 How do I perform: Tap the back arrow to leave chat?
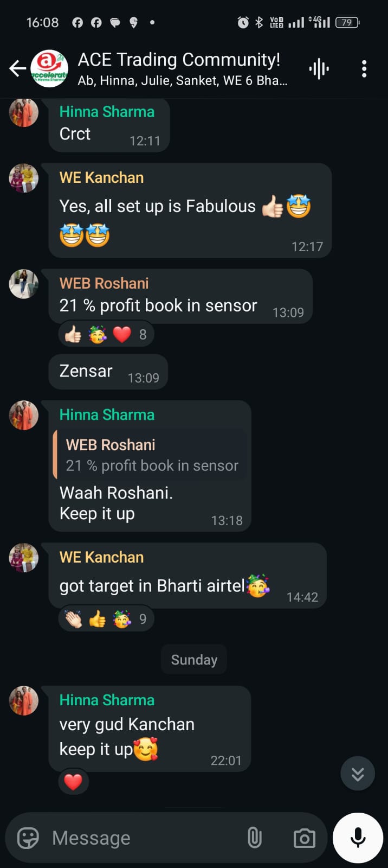pyautogui.click(x=17, y=68)
